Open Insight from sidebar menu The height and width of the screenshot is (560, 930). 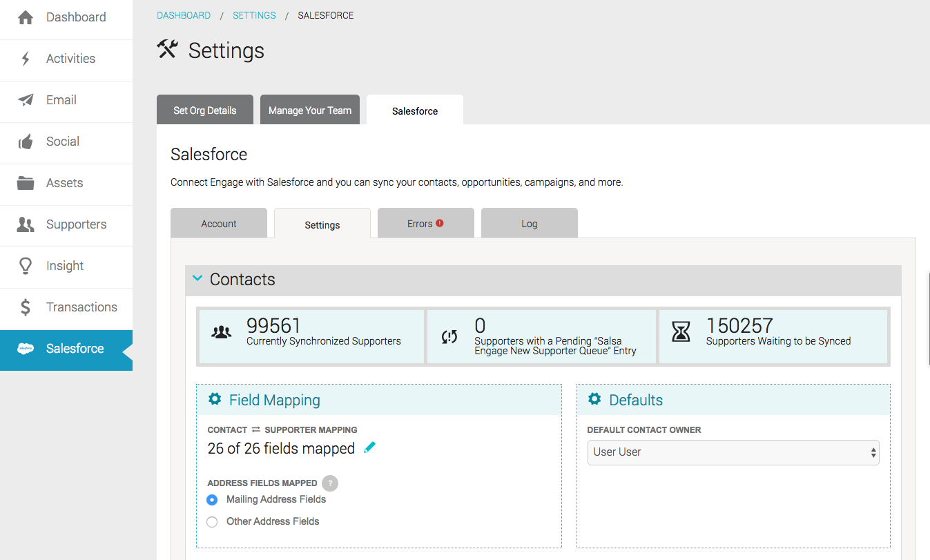coord(66,267)
